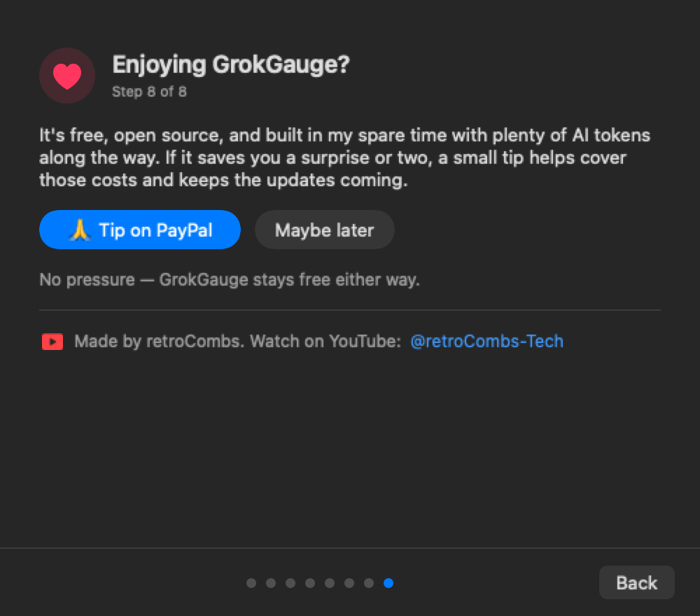Image resolution: width=700 pixels, height=616 pixels.
Task: Go back with the Back button
Action: coord(636,582)
